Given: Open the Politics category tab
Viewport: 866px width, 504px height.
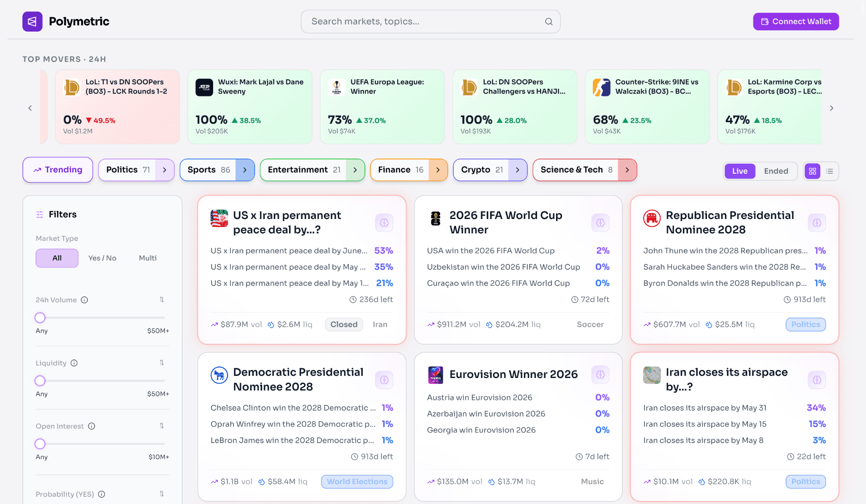Looking at the screenshot, I should point(127,170).
